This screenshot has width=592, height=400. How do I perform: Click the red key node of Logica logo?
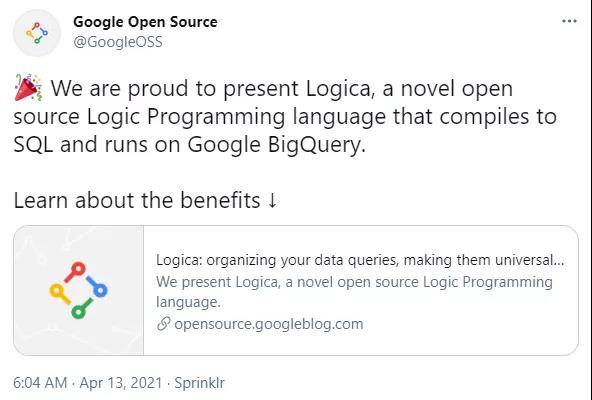76,271
